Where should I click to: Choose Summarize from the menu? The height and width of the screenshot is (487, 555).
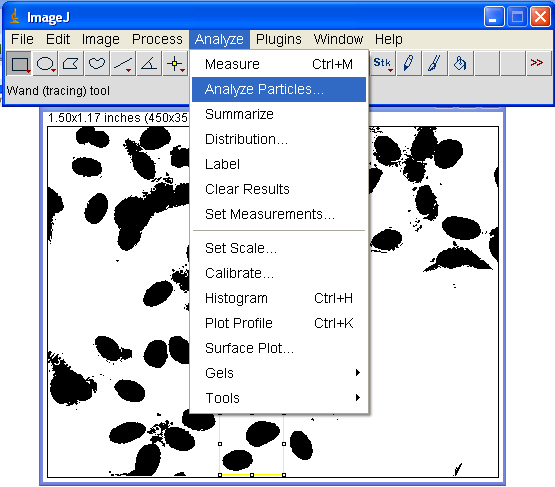(x=279, y=114)
